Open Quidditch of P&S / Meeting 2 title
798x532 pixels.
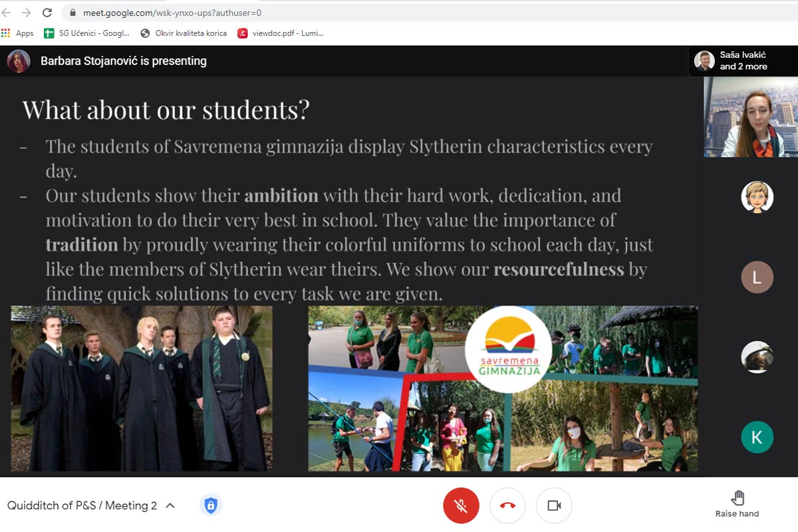click(x=82, y=505)
